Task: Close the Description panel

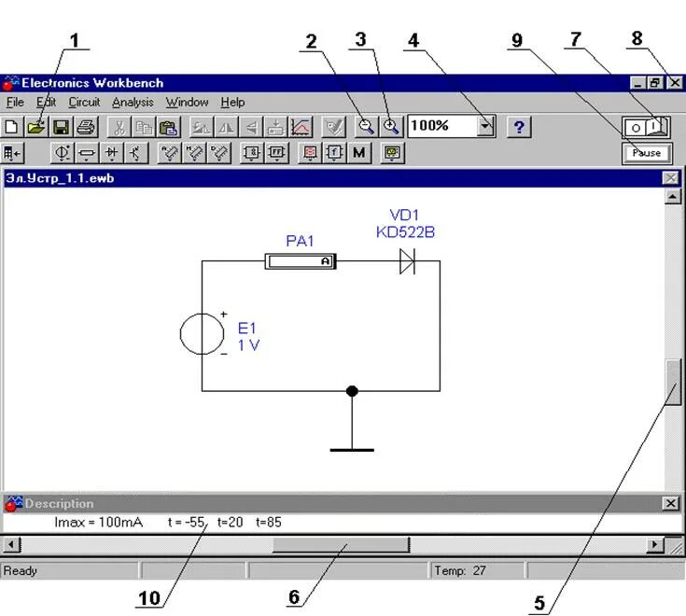Action: [x=670, y=503]
